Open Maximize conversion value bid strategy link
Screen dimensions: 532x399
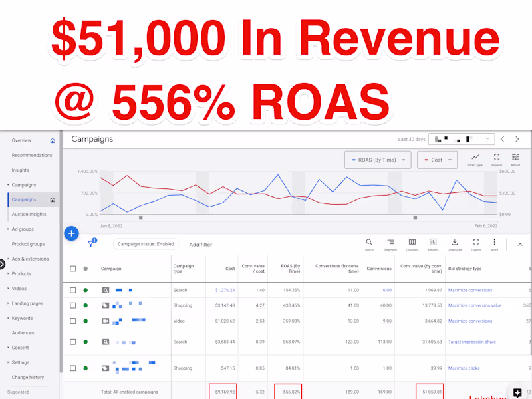475,305
